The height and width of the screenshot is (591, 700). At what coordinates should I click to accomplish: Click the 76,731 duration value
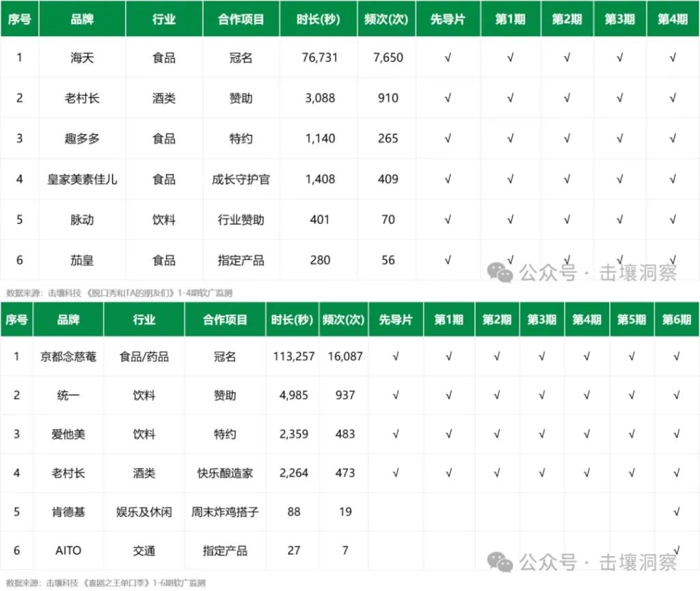[319, 57]
